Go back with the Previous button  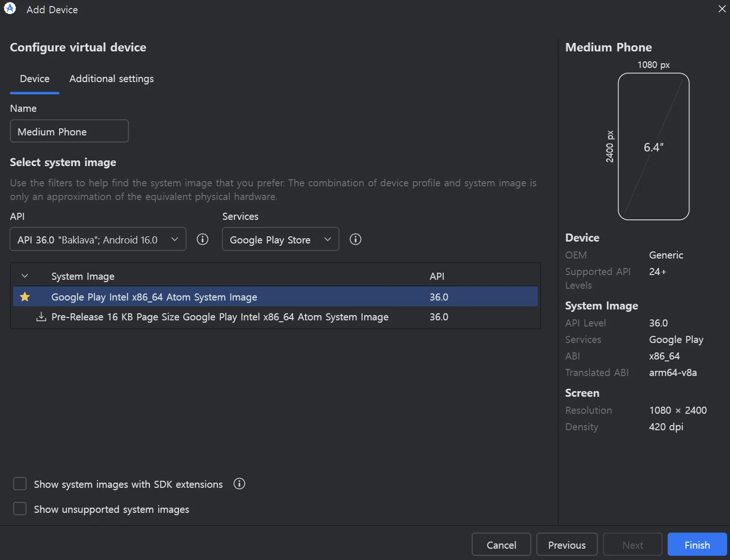567,545
